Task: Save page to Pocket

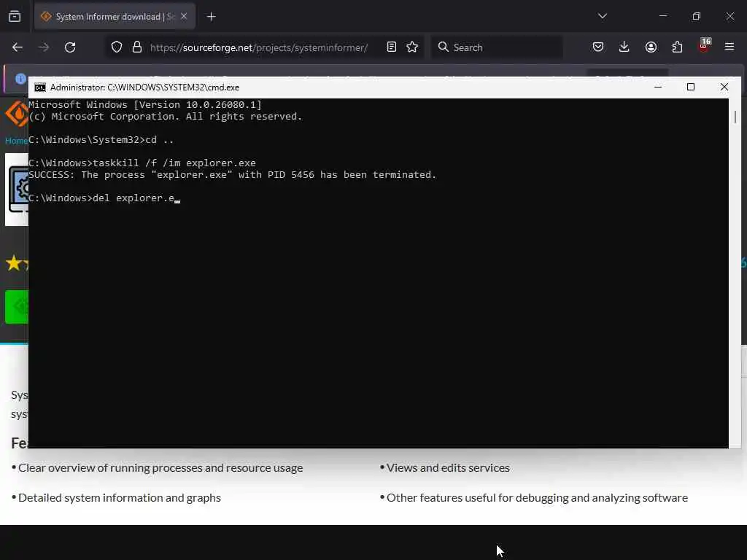Action: [598, 47]
